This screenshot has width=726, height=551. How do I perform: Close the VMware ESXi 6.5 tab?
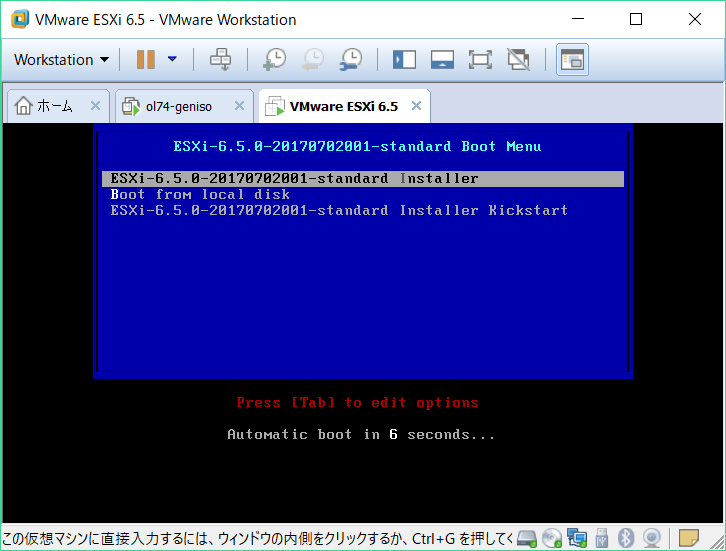tap(416, 106)
